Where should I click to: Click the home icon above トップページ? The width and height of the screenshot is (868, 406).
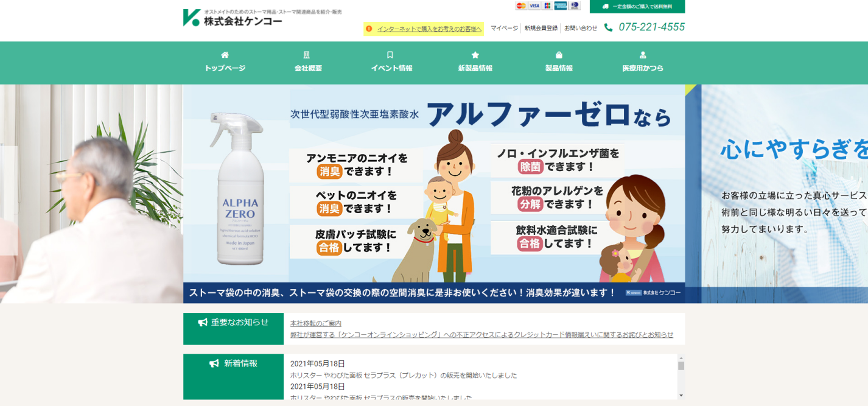pyautogui.click(x=225, y=55)
